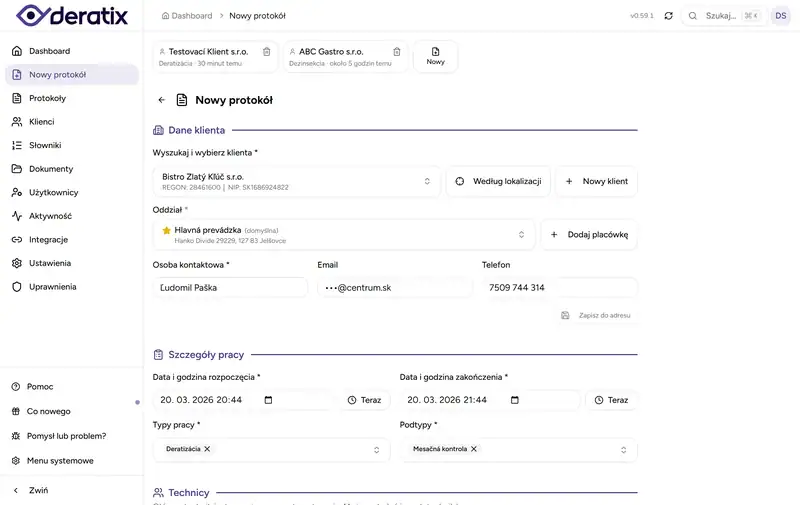Remove the Mesačná kontrola subtype tag

[x=474, y=449]
